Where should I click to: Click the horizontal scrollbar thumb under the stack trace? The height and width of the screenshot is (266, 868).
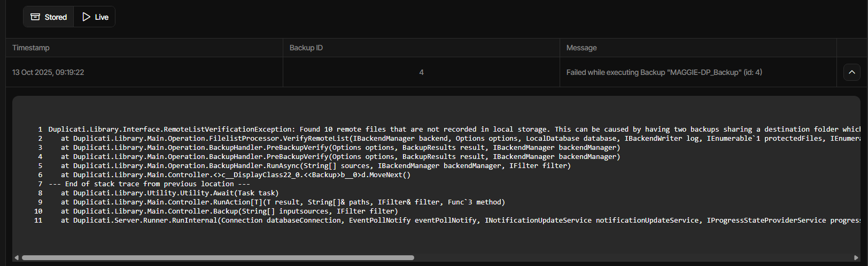(x=218, y=257)
